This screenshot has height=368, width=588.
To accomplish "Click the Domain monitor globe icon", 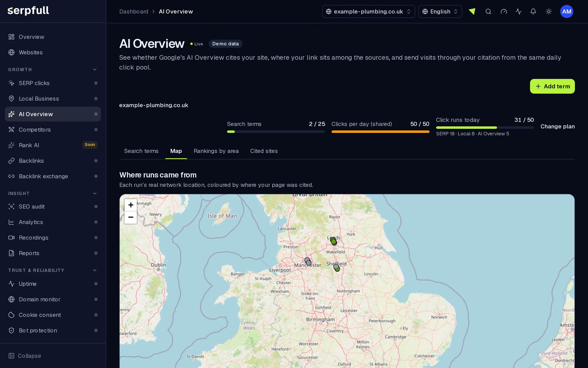I will [11, 299].
